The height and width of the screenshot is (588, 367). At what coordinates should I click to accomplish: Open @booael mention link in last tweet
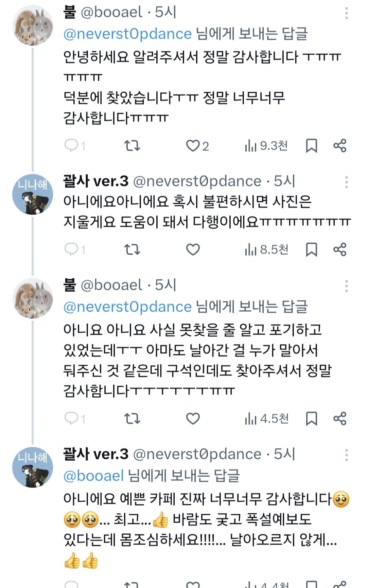coord(93,476)
